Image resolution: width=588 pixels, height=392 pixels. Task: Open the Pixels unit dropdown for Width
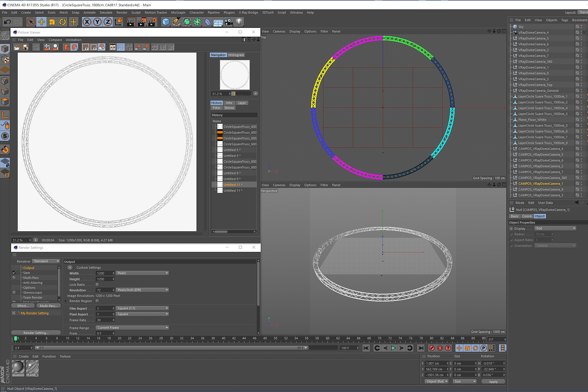coord(143,273)
